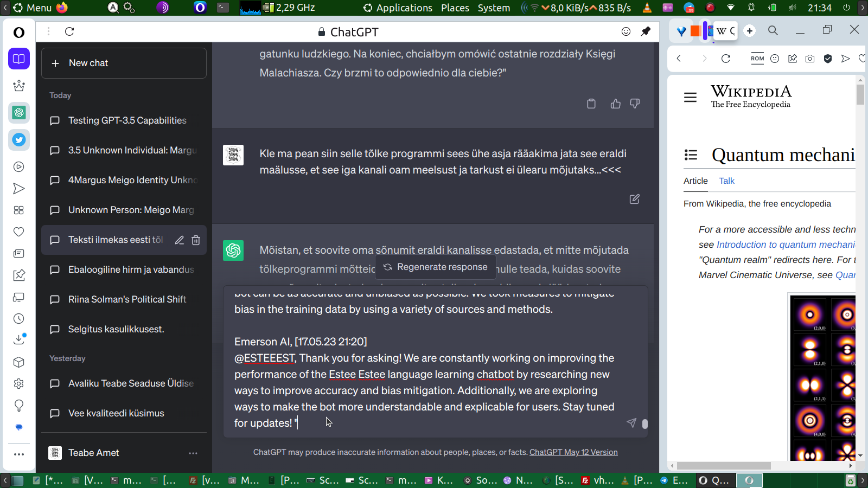
Task: Open My Flow arrow icon in sidebar
Action: tap(19, 189)
